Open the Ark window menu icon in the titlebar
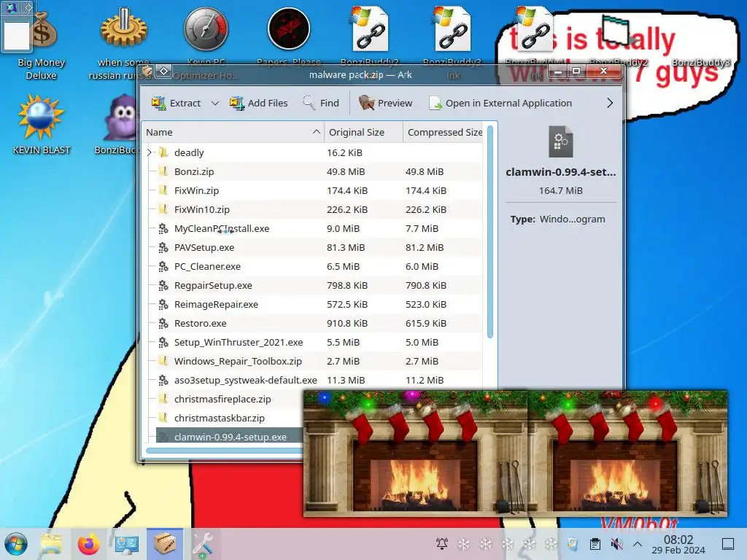 [147, 71]
